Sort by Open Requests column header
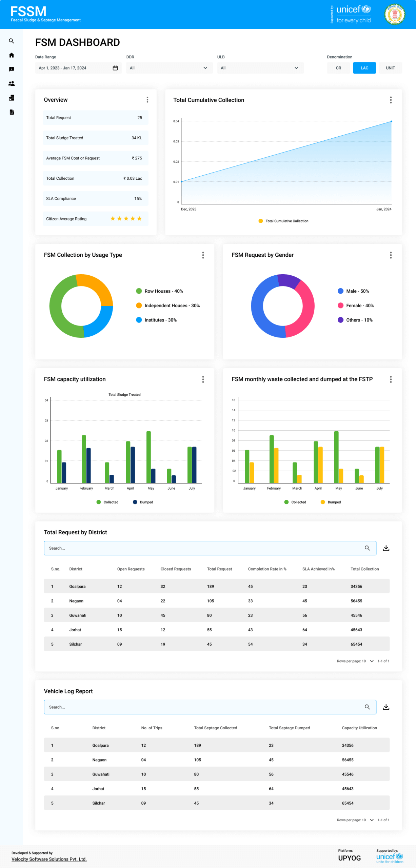The image size is (416, 868). click(131, 569)
